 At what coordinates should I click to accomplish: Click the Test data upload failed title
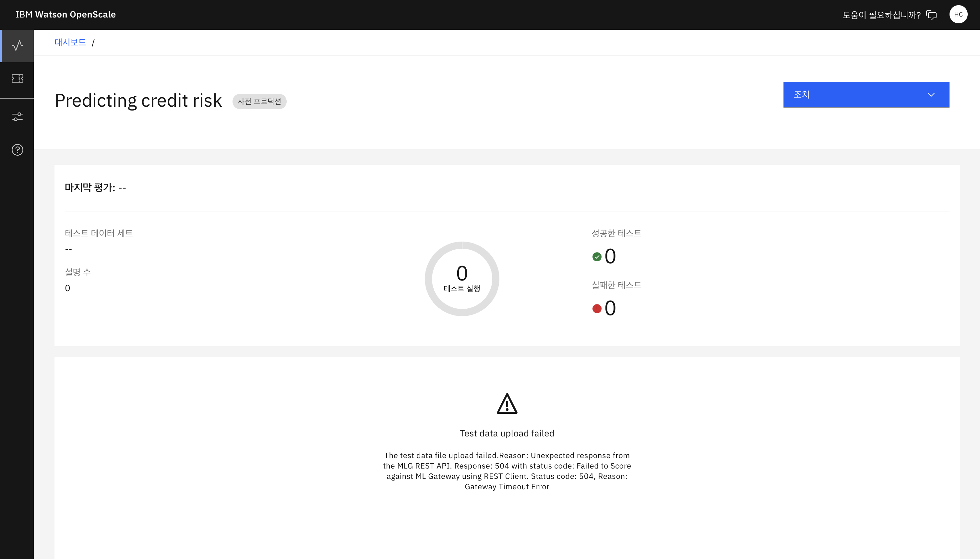tap(507, 433)
